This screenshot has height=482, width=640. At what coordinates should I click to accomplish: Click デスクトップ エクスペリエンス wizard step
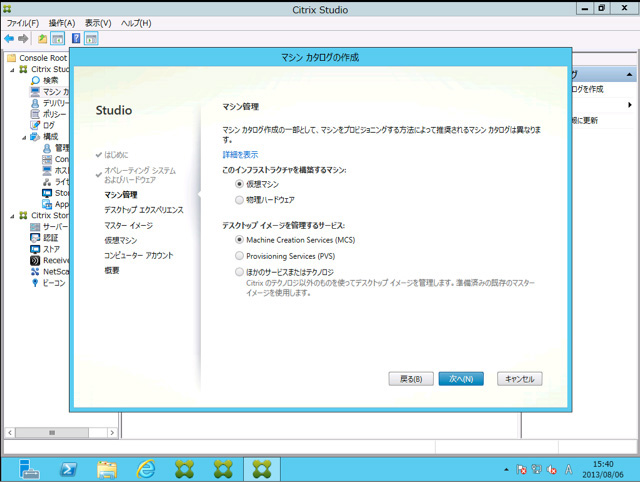coord(144,210)
